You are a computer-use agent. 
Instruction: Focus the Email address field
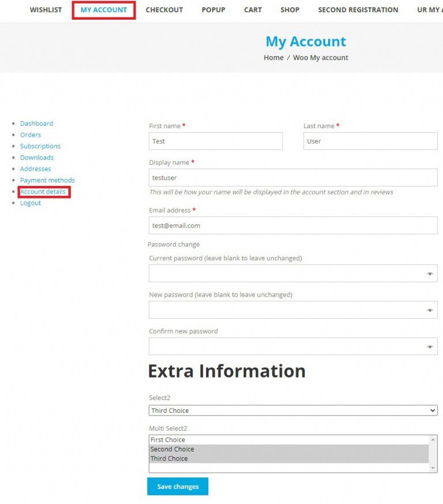click(293, 225)
